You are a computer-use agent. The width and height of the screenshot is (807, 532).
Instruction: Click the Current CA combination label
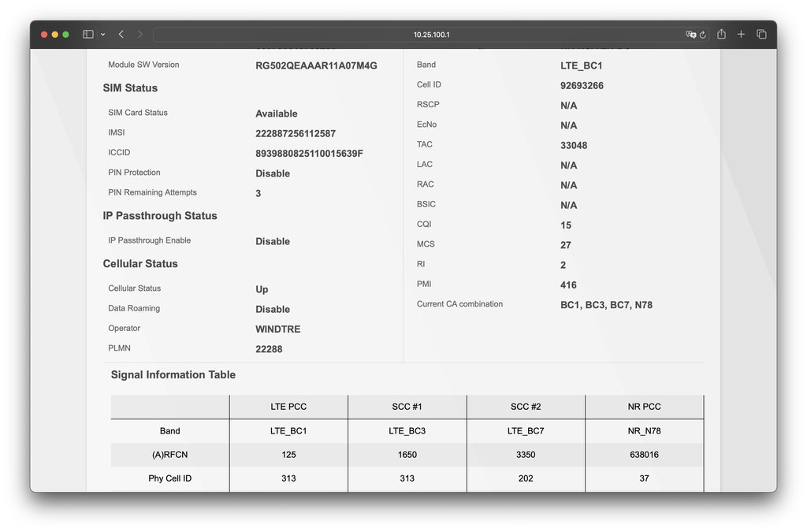click(x=459, y=304)
